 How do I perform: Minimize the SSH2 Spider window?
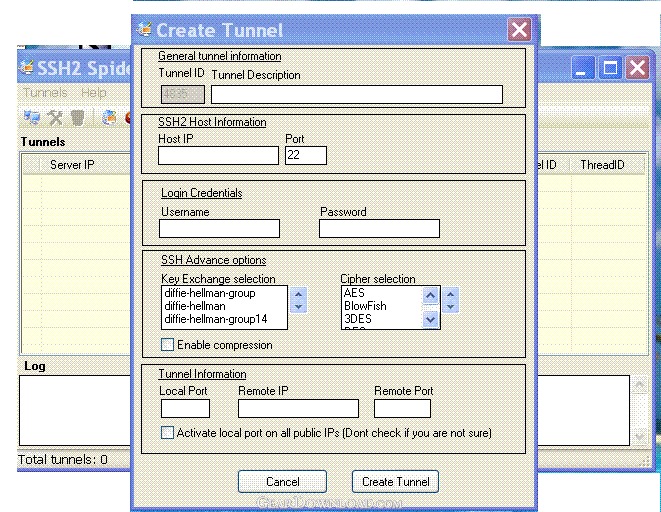coord(582,68)
